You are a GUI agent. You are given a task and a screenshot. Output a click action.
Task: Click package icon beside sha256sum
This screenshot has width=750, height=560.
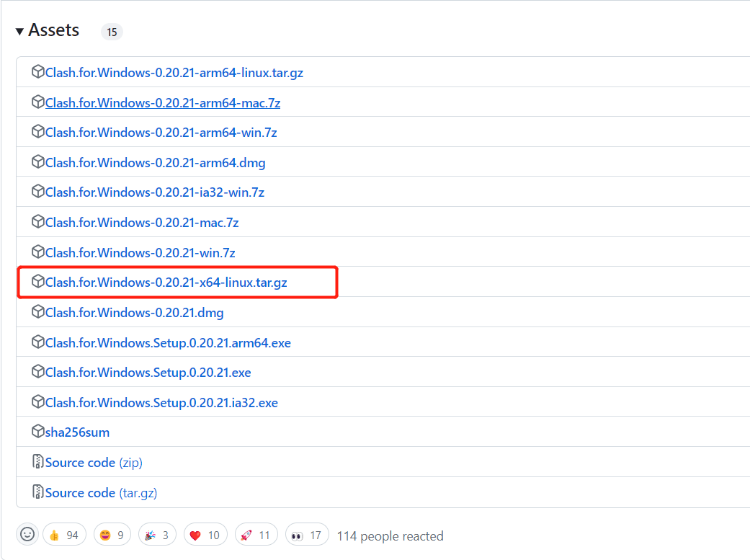37,431
